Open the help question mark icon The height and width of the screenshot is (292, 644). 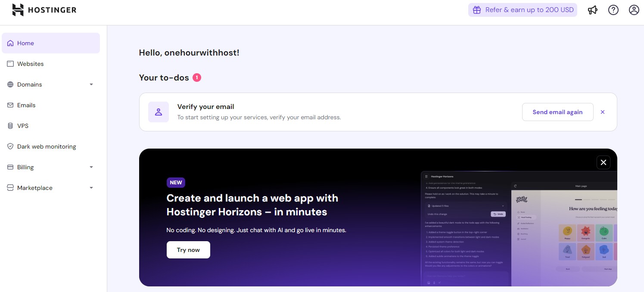613,10
